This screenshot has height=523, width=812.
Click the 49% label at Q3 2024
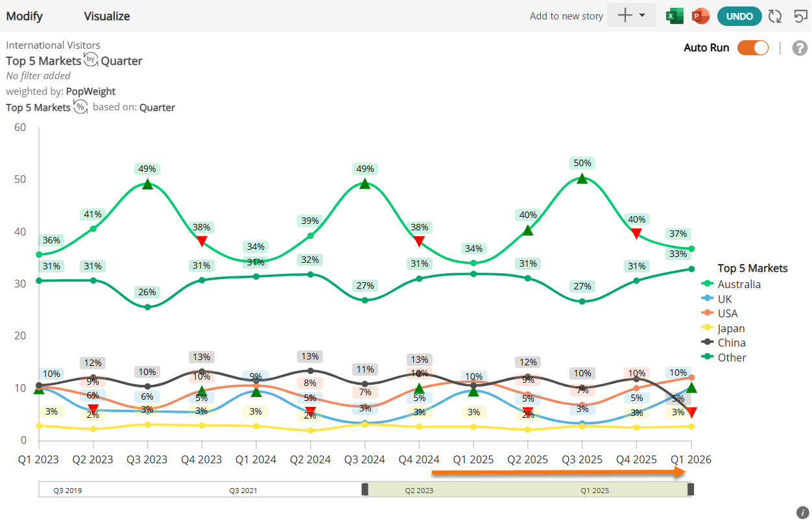pos(364,169)
